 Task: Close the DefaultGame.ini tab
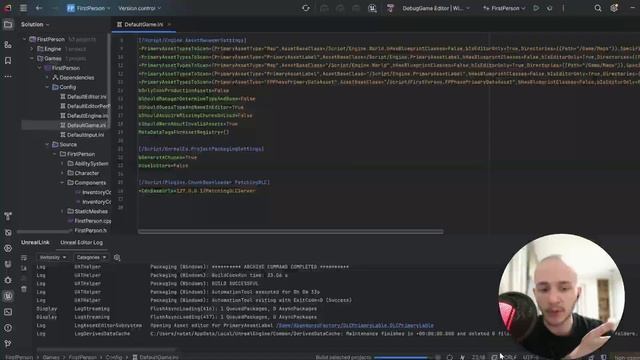click(x=169, y=24)
